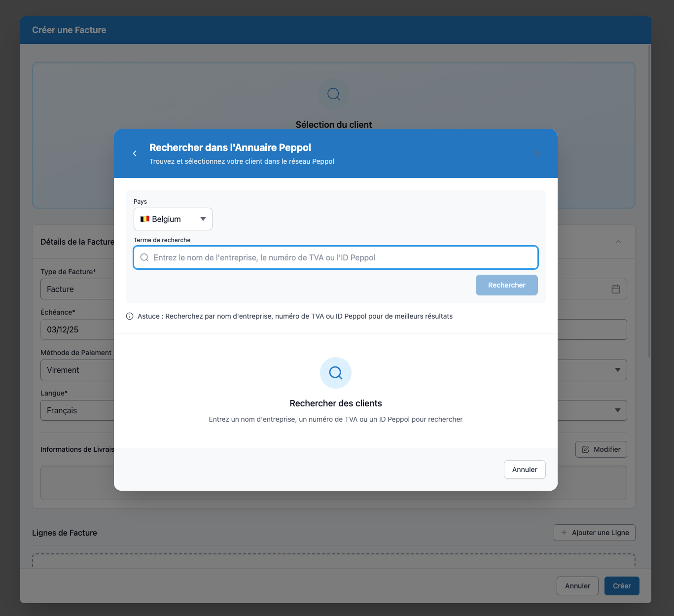Click the info icon next to the Astuce tip
674x616 pixels.
[129, 316]
